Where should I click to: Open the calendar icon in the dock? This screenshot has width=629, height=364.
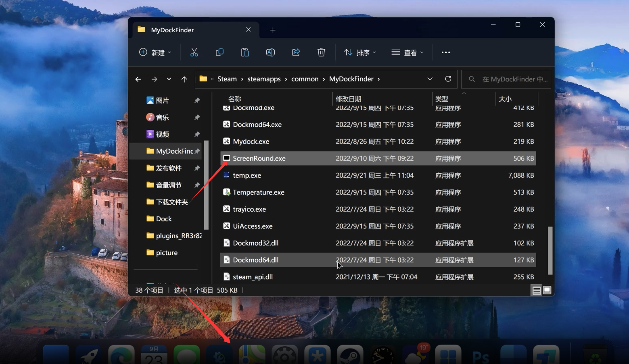pyautogui.click(x=154, y=355)
